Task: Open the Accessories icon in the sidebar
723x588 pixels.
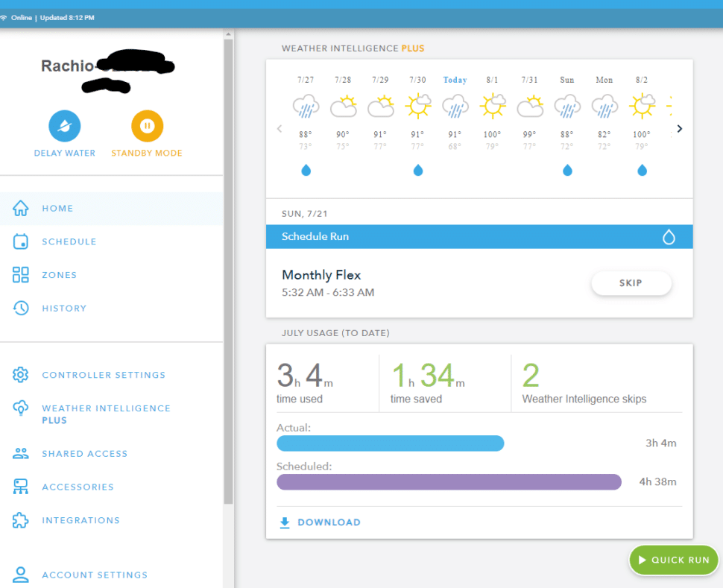Action: click(x=22, y=487)
